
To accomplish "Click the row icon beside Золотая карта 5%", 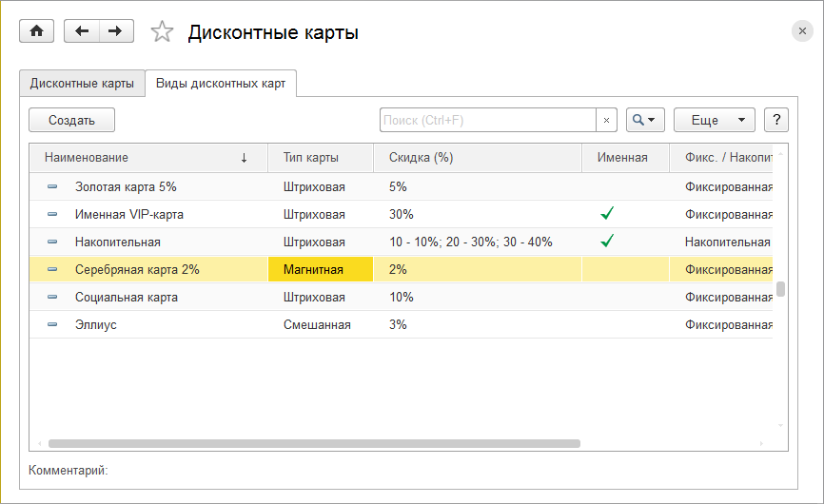I will coord(52,187).
